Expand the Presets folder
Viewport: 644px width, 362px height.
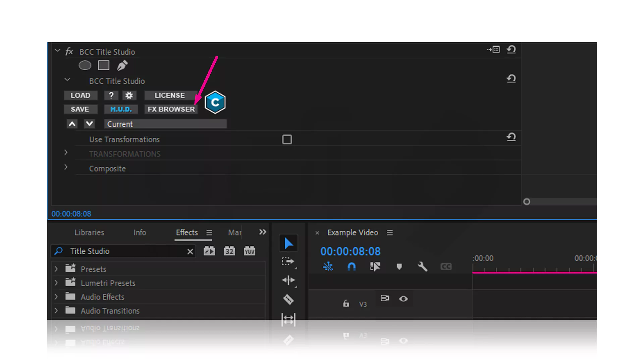pos(56,269)
